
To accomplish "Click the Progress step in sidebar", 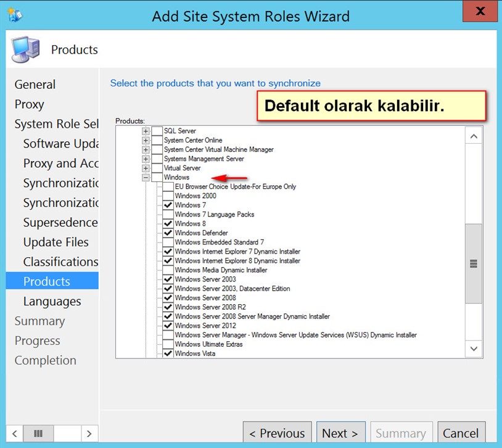I will (37, 341).
